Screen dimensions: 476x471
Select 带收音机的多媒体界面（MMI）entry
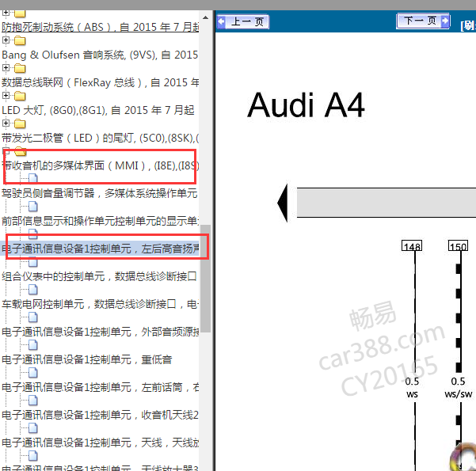[100, 165]
